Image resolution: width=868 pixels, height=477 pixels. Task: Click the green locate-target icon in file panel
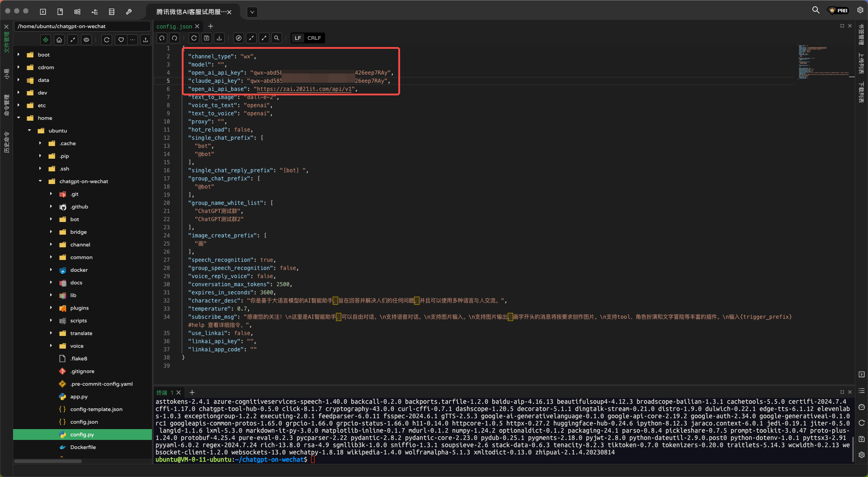click(x=46, y=40)
